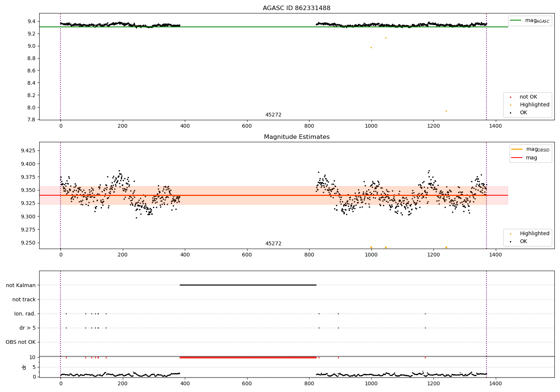Click the '9.375' y-axis tick label
The height and width of the screenshot is (392, 560).
28,177
